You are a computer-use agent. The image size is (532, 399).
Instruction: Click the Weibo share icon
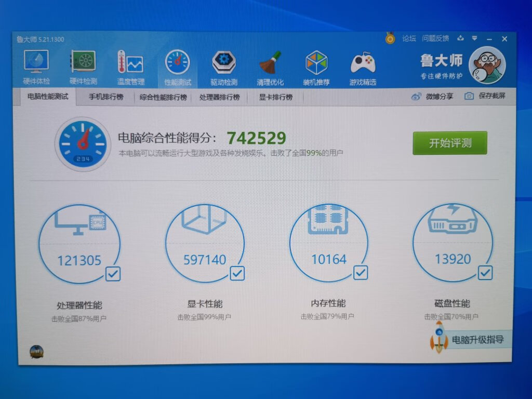416,97
